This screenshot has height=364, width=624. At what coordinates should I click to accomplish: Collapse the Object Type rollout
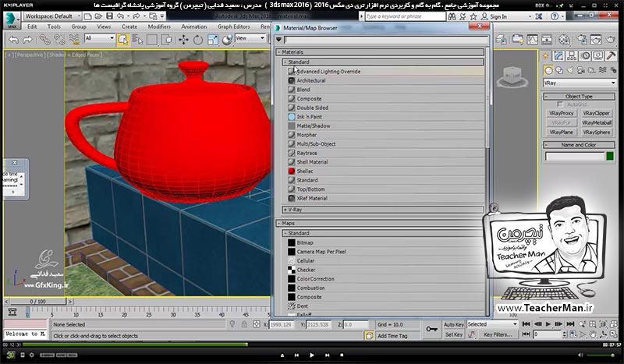[579, 97]
